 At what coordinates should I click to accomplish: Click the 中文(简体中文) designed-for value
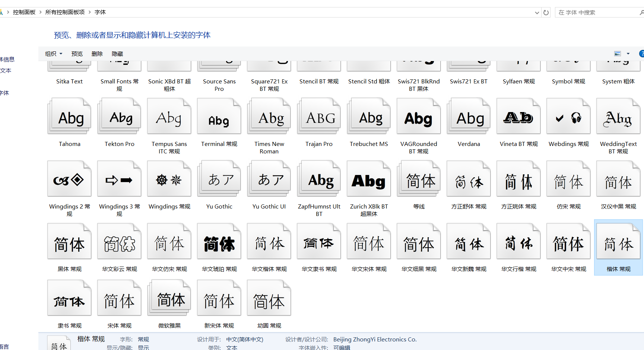(x=245, y=340)
